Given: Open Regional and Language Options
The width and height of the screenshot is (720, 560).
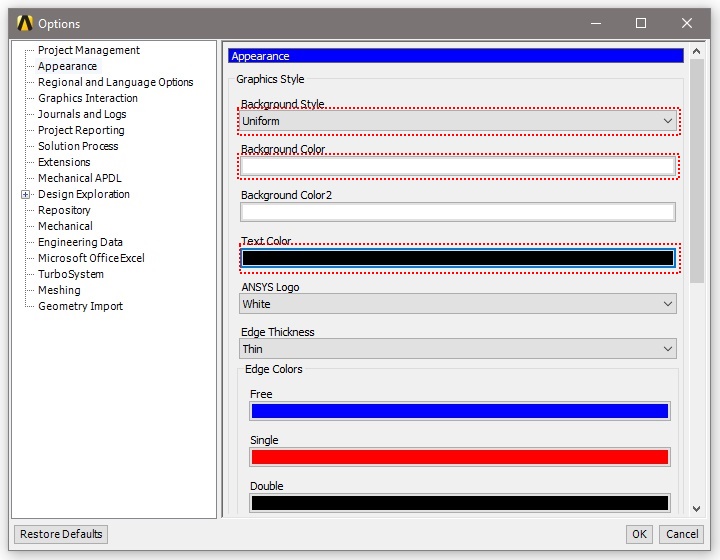Looking at the screenshot, I should [115, 82].
